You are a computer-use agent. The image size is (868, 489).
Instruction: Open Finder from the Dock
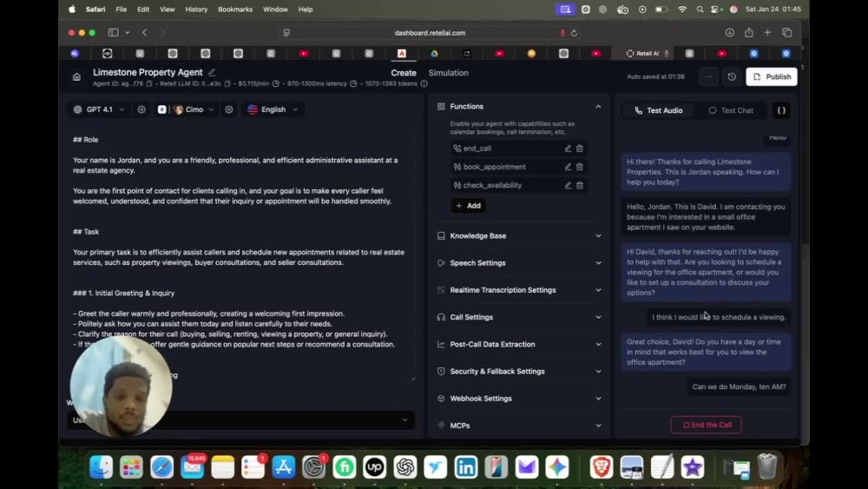point(102,466)
